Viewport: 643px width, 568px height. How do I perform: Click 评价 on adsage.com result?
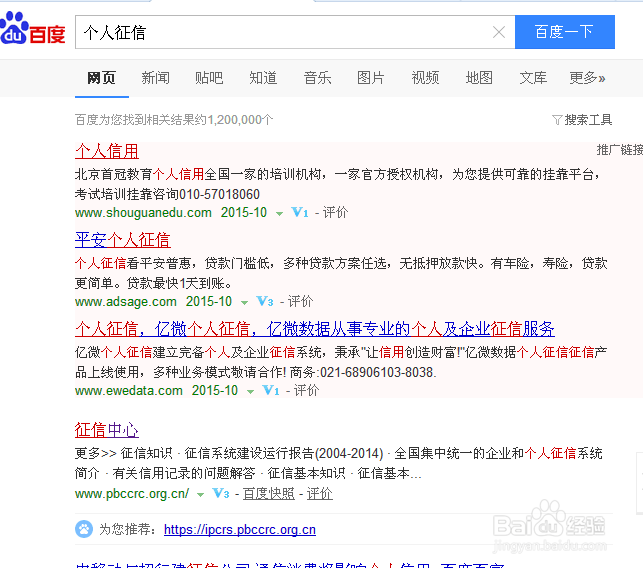click(x=300, y=301)
